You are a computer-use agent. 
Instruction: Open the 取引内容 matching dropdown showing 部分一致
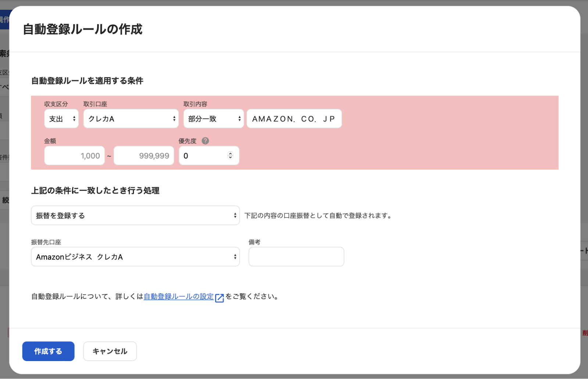(213, 118)
